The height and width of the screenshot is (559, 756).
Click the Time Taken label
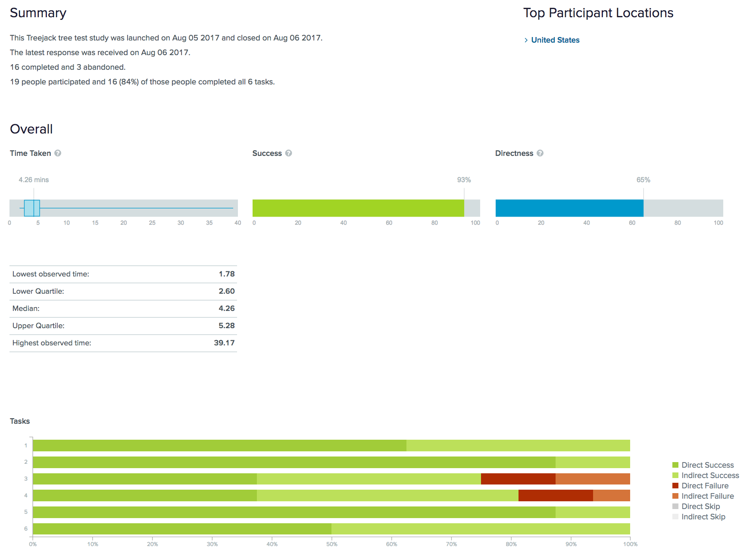tap(30, 153)
